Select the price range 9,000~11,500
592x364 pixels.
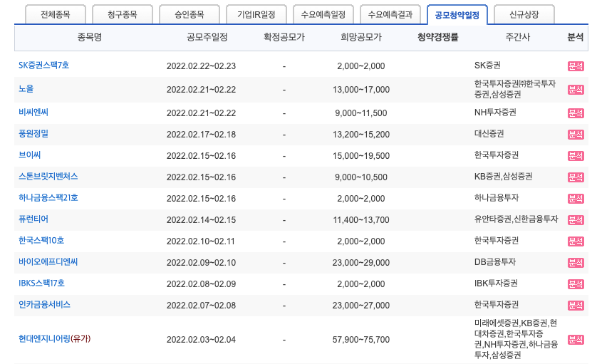[361, 113]
